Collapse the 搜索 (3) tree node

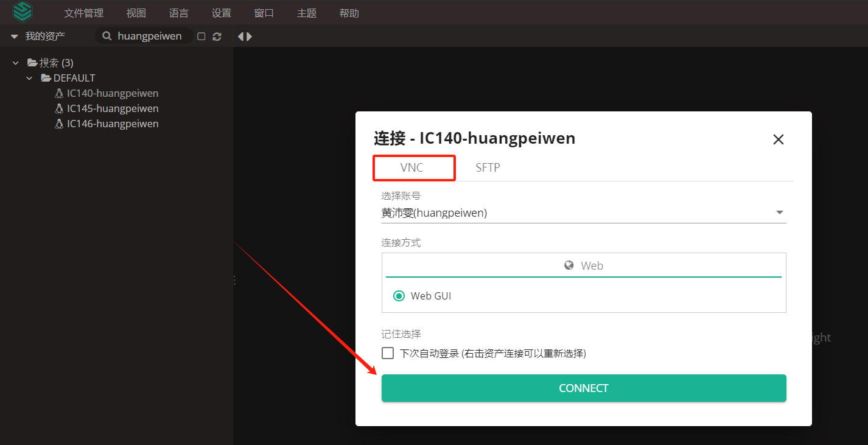click(x=16, y=63)
